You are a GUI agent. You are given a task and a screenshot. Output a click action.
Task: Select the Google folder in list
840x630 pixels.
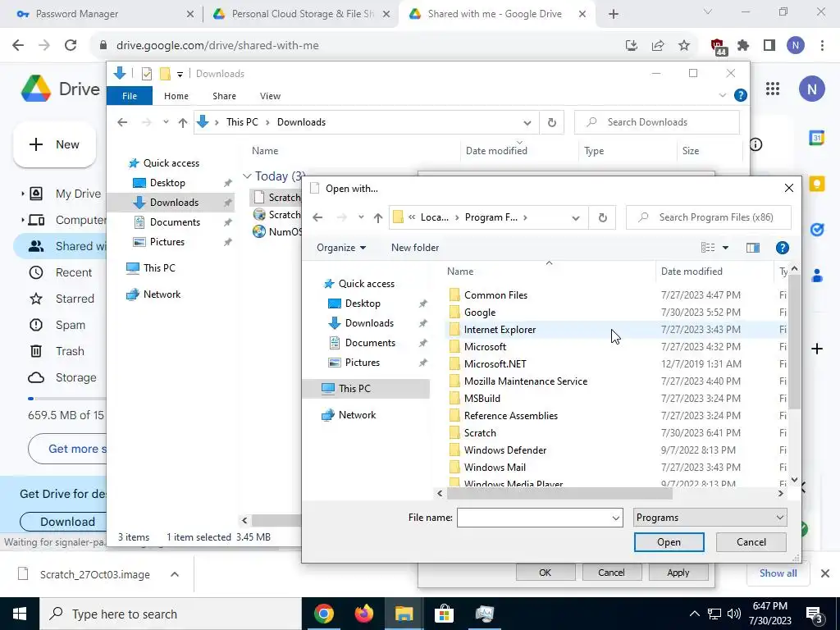(x=479, y=313)
